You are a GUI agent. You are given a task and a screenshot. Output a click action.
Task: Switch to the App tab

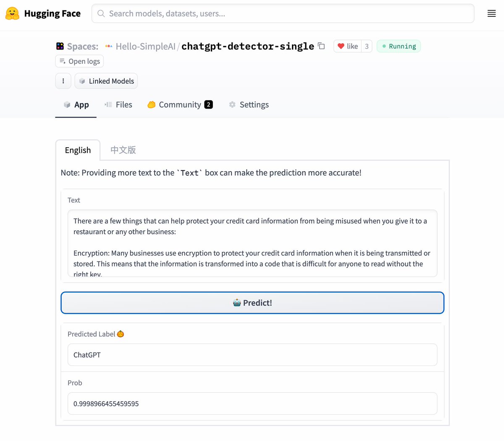(x=76, y=104)
